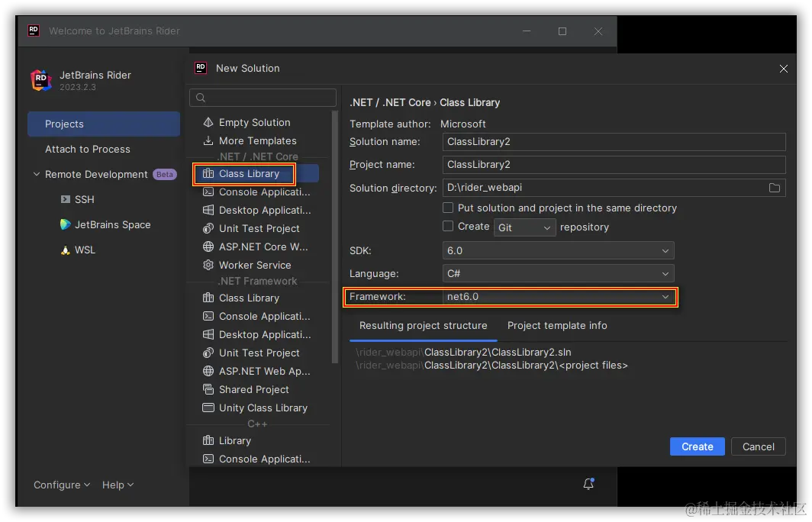
Task: Close the New Solution dialog
Action: point(784,69)
